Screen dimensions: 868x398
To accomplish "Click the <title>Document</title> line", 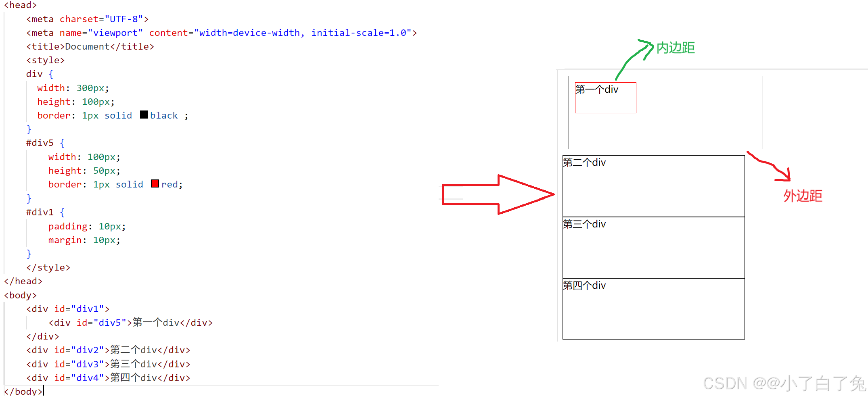I will 90,46.
